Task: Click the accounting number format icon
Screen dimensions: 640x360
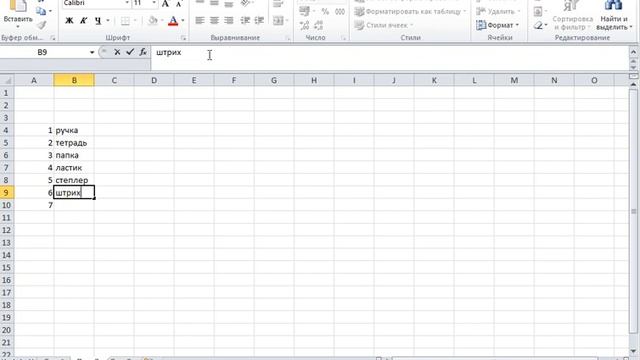Action: point(304,11)
